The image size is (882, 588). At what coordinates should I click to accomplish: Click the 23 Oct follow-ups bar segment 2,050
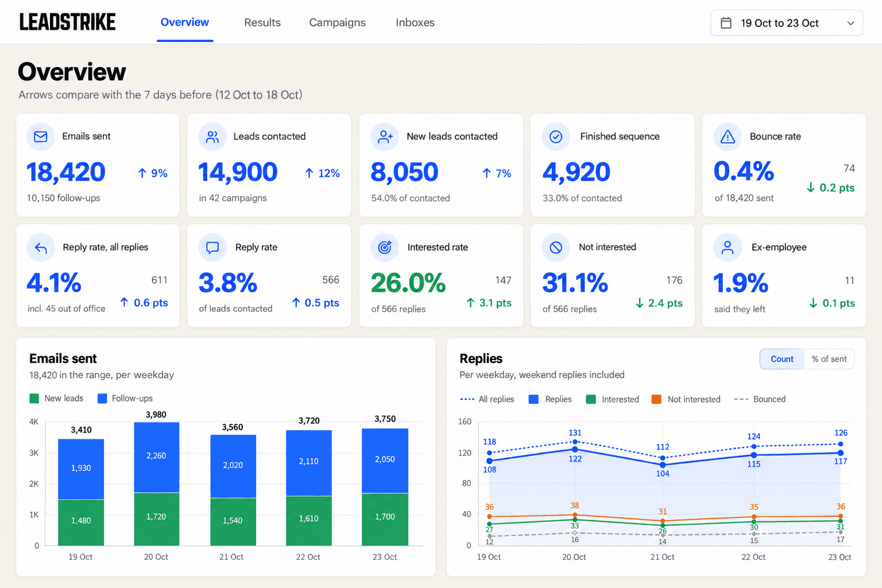click(x=385, y=461)
